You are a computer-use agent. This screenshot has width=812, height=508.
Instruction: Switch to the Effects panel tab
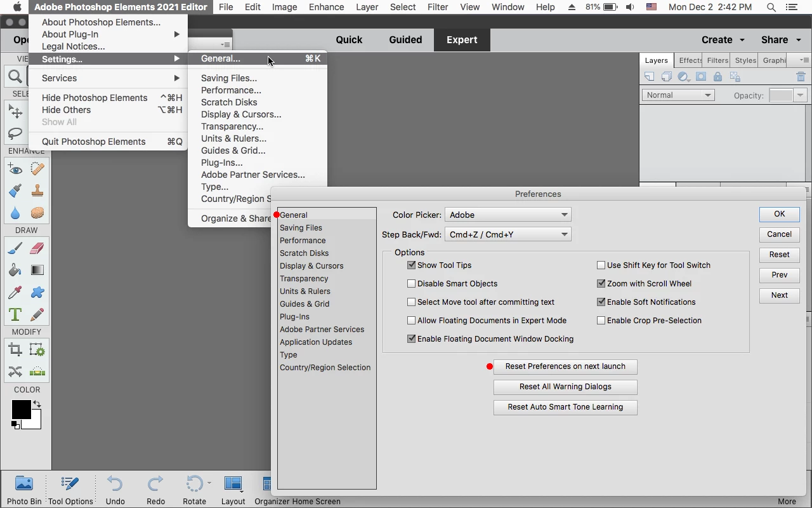pyautogui.click(x=690, y=60)
